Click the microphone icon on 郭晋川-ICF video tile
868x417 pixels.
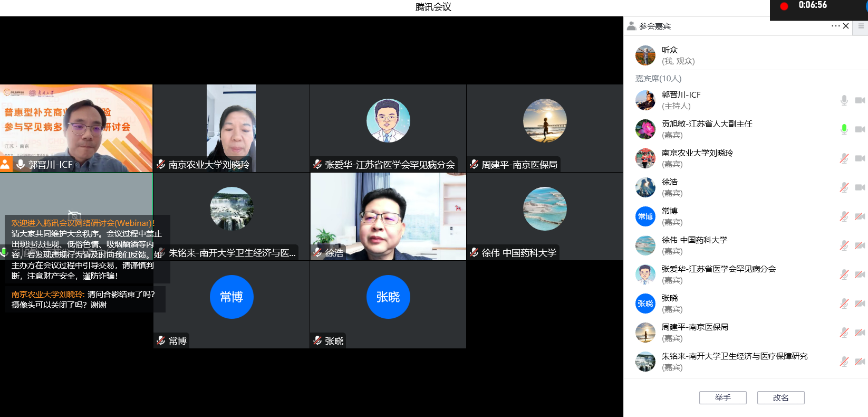tap(21, 164)
